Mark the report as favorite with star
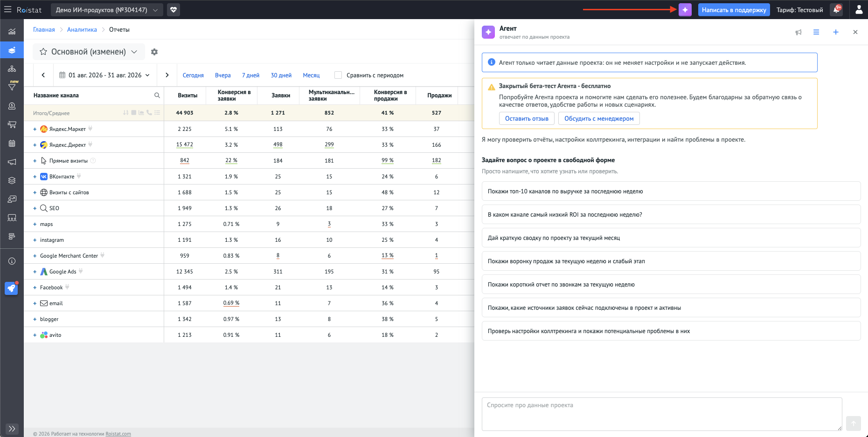This screenshot has width=868, height=437. click(43, 52)
